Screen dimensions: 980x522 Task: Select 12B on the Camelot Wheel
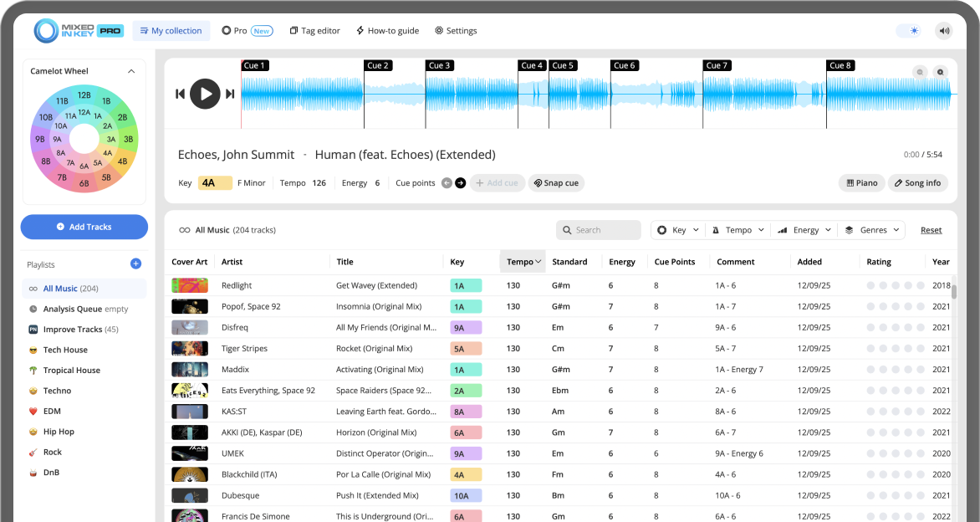(x=84, y=95)
